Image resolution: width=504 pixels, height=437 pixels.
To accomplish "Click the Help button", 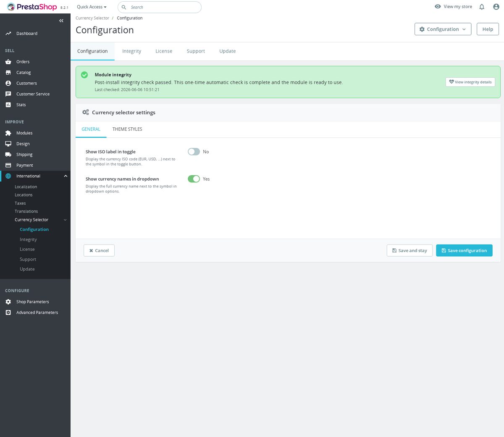I will (488, 29).
